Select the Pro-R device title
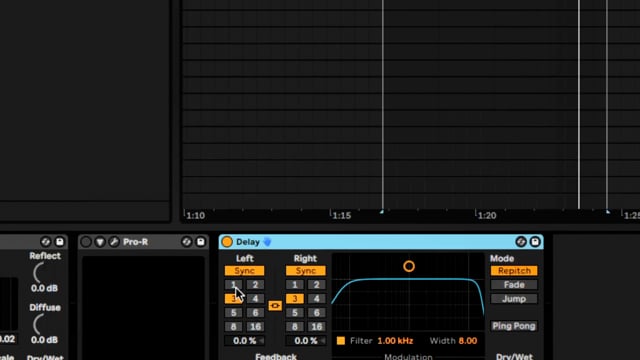Image resolution: width=640 pixels, height=360 pixels. pos(136,242)
